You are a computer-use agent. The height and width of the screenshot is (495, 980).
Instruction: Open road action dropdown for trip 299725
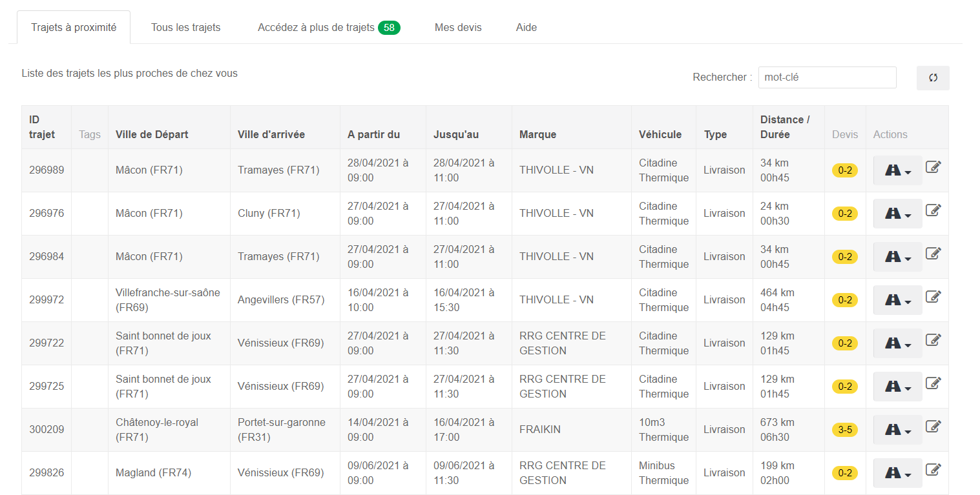897,387
